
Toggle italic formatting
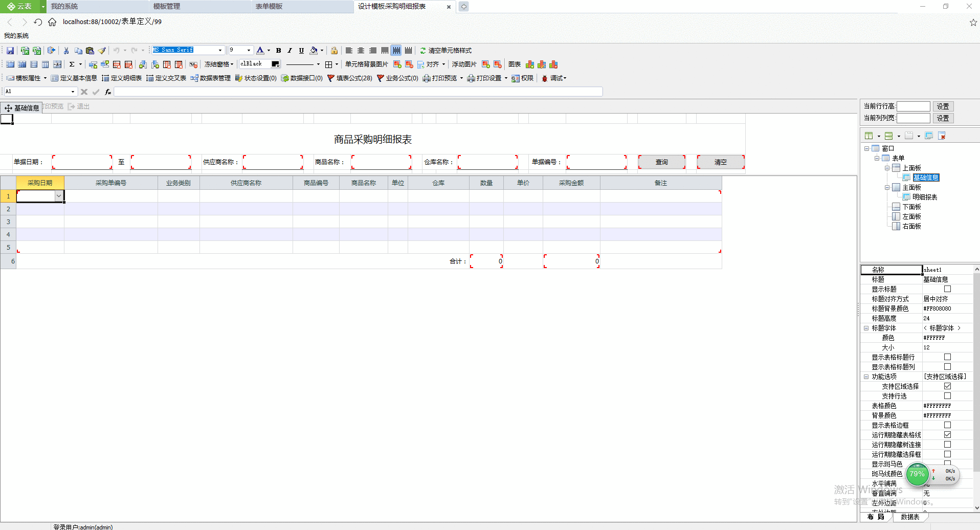[289, 51]
